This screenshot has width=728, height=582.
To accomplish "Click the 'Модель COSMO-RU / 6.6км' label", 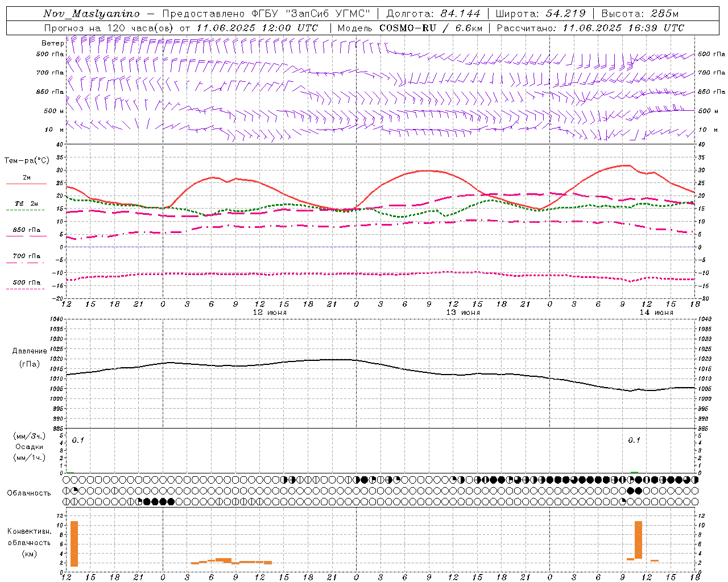I will pyautogui.click(x=410, y=28).
